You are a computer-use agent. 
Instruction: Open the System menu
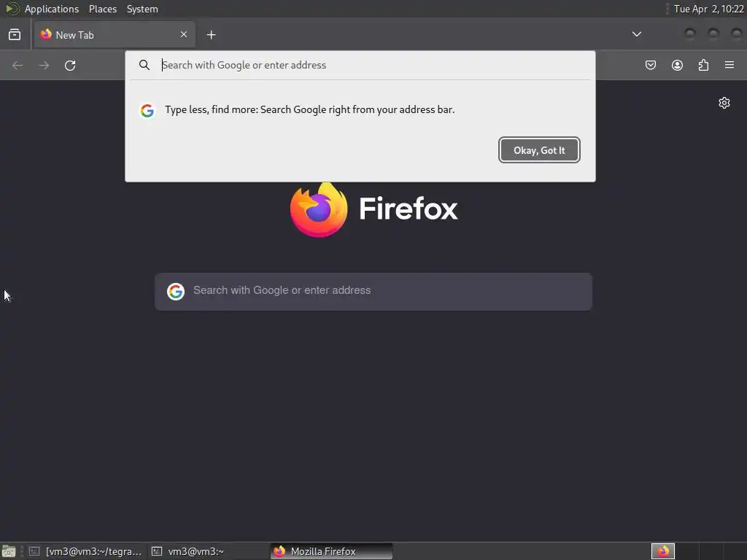(x=142, y=9)
